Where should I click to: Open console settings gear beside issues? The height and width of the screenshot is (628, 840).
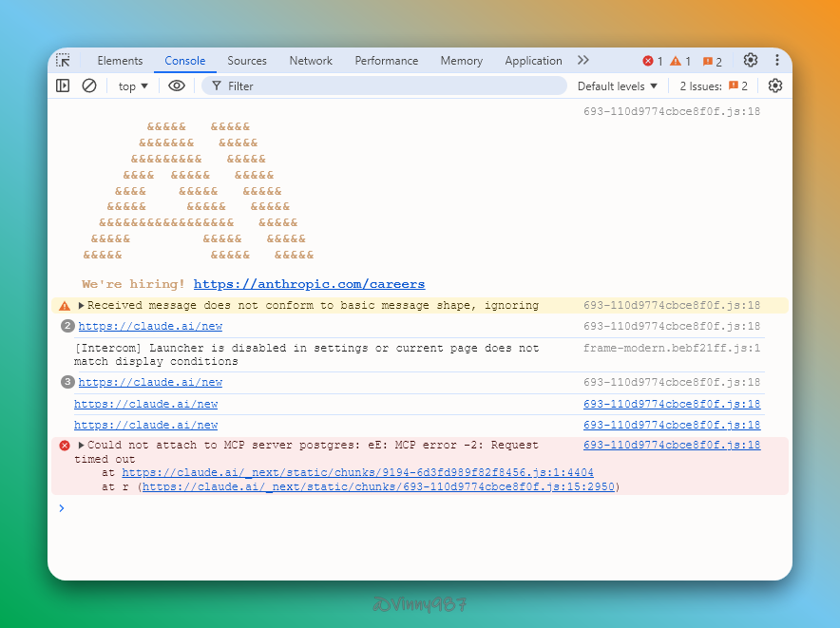click(x=775, y=86)
